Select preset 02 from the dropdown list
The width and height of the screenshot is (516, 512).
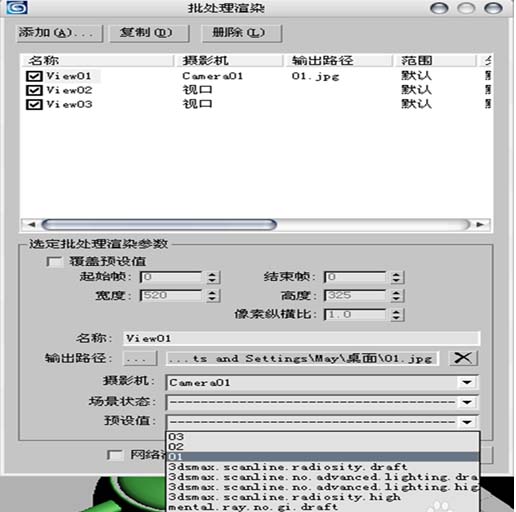click(x=323, y=447)
